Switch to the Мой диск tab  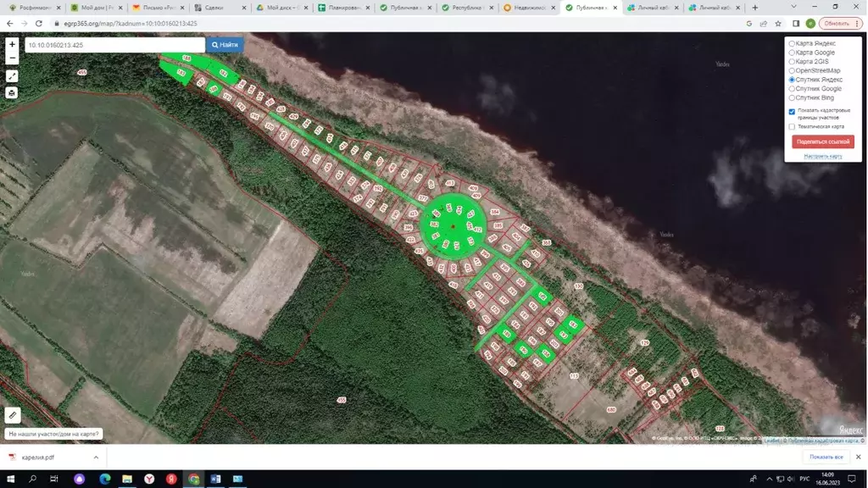tap(281, 8)
